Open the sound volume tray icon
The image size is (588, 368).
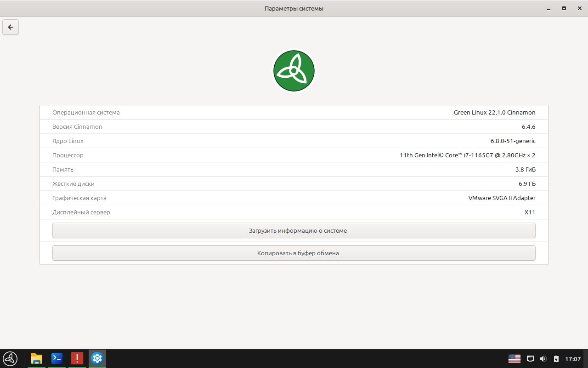click(543, 359)
